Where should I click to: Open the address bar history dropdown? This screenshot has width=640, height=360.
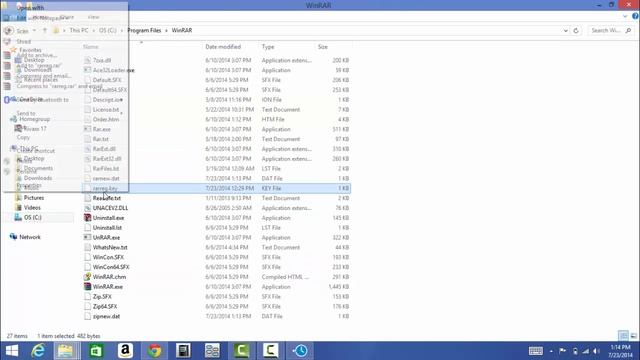coord(565,31)
